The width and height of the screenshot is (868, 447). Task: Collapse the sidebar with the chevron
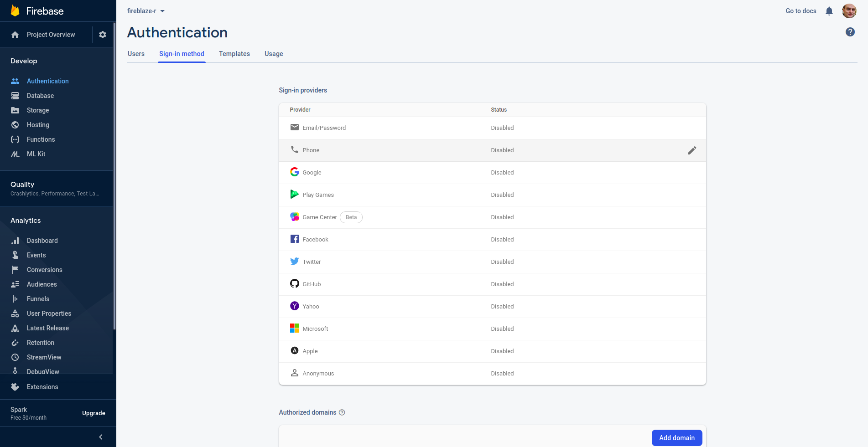tap(101, 437)
